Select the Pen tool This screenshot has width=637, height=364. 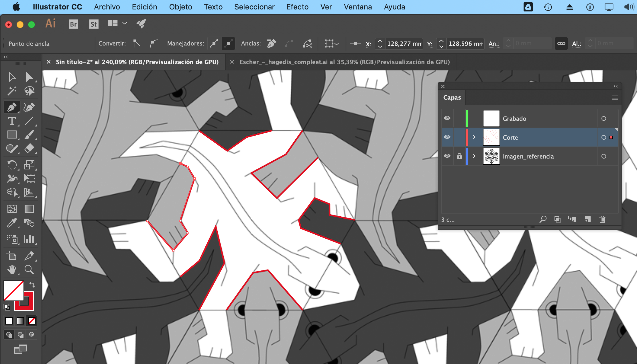[x=12, y=107]
